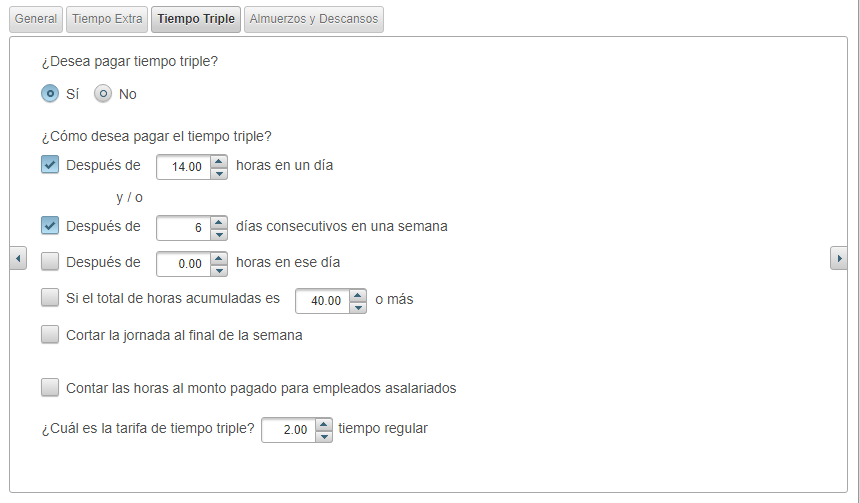Increase the hours-in-a-day value with up arrow
This screenshot has width=860, height=503.
pos(219,160)
